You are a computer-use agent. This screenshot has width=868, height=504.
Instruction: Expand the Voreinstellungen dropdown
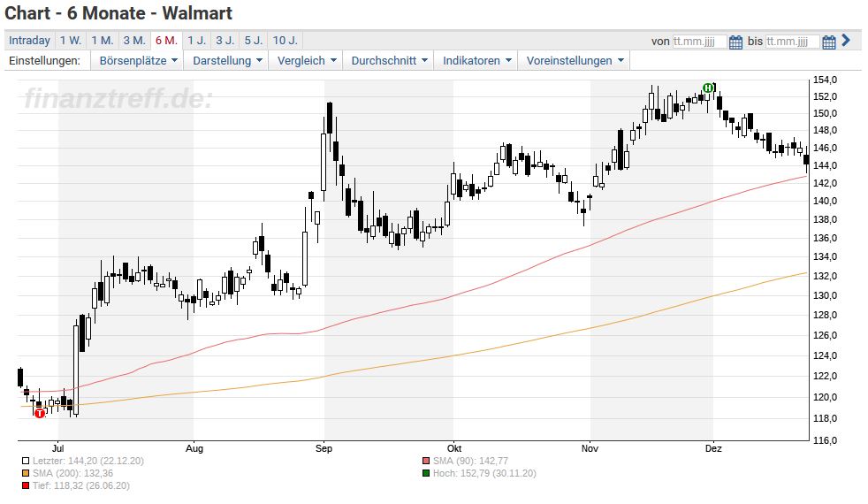coord(575,61)
